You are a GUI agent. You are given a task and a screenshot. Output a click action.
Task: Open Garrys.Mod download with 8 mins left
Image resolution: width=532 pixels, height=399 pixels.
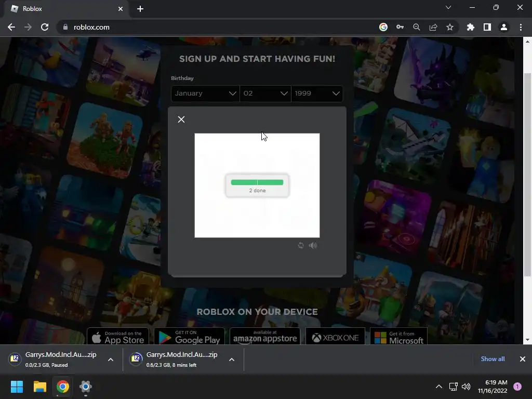pyautogui.click(x=175, y=360)
